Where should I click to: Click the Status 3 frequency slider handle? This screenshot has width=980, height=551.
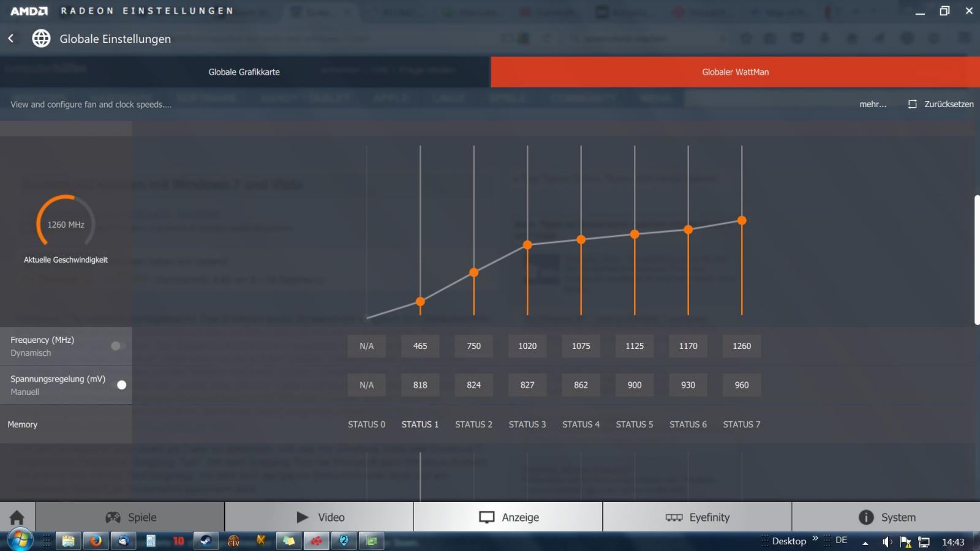pos(527,245)
